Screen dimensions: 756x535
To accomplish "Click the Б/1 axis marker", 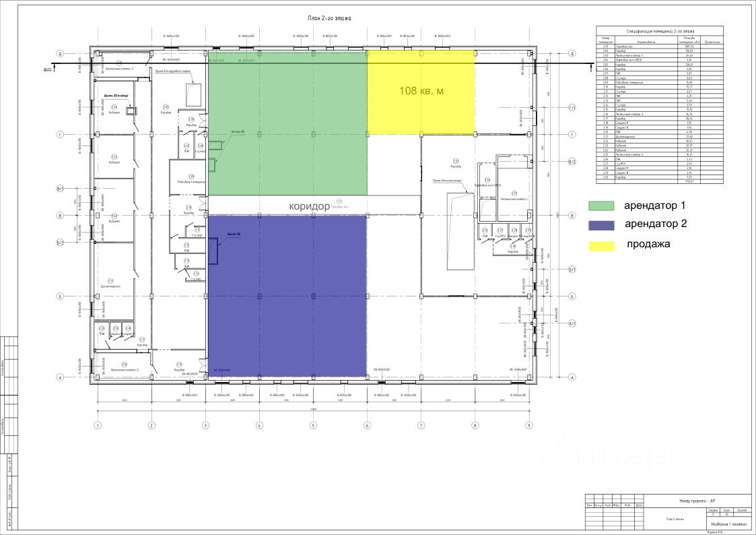I will tap(572, 270).
